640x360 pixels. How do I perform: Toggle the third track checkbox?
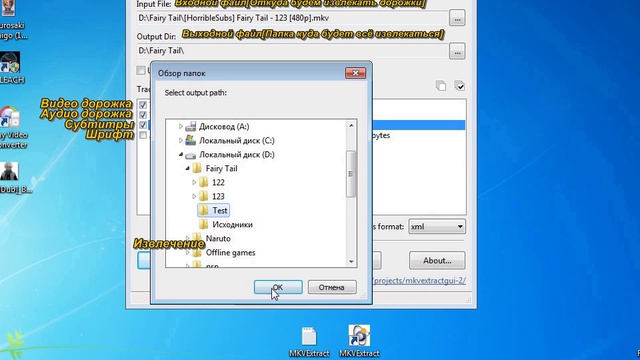click(x=143, y=124)
